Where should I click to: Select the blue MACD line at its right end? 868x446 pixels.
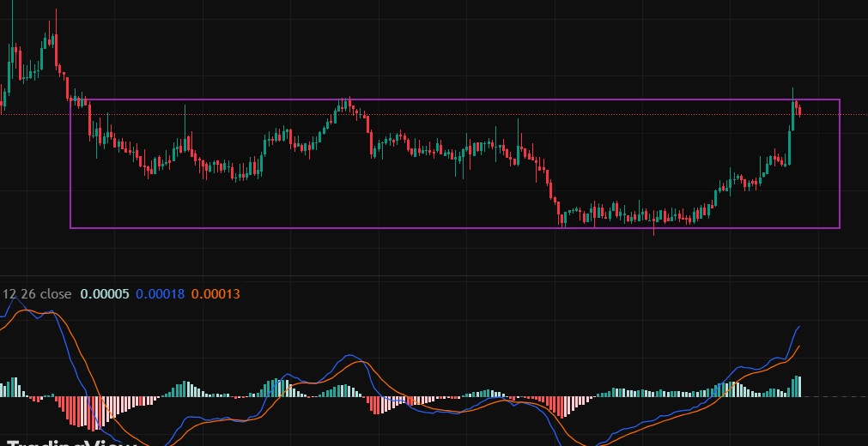click(x=799, y=327)
